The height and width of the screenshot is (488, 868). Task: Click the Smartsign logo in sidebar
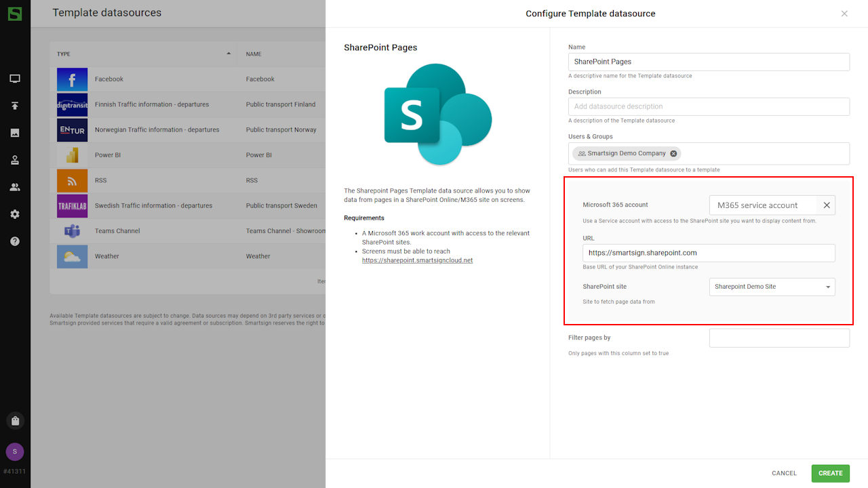(x=14, y=13)
